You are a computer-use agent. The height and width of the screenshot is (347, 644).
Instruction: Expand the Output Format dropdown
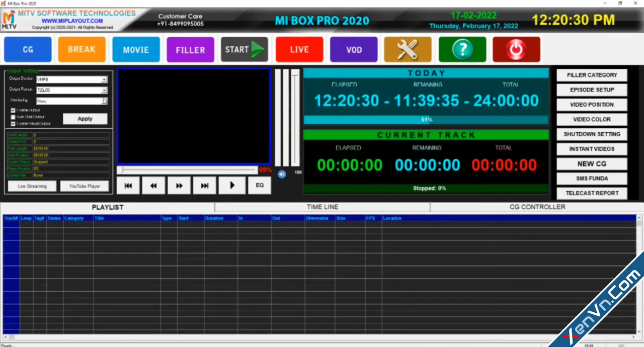click(104, 91)
